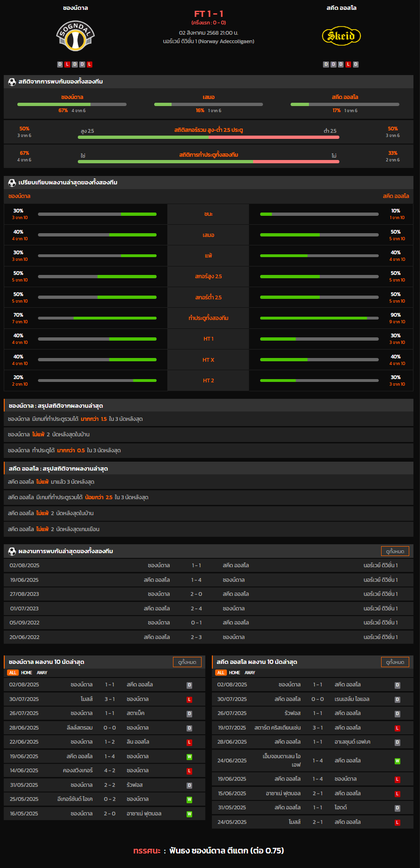The width and height of the screenshot is (420, 868).
Task: Click the W badge on 16/05/2025 Sogndal match
Action: [189, 814]
